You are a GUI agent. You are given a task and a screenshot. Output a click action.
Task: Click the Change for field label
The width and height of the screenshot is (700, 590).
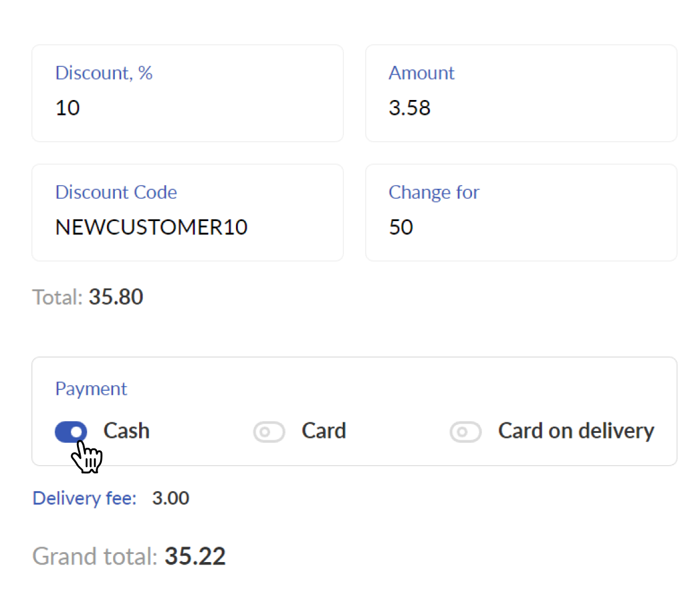pos(434,193)
